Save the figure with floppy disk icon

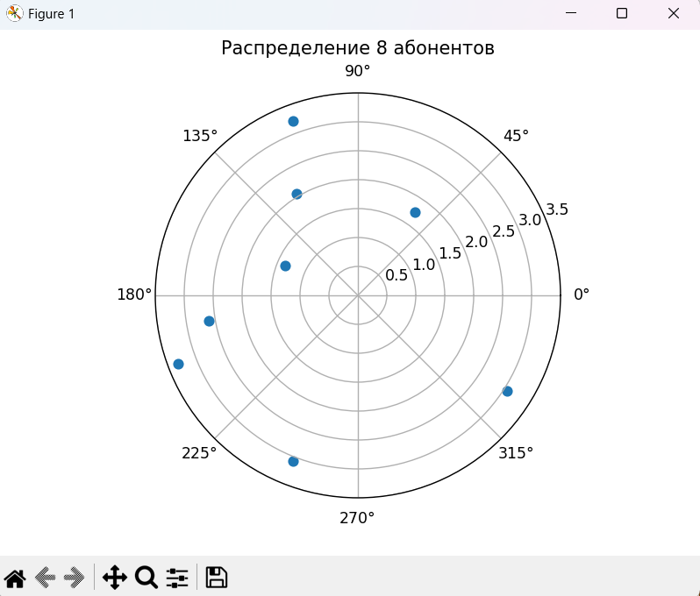[217, 578]
